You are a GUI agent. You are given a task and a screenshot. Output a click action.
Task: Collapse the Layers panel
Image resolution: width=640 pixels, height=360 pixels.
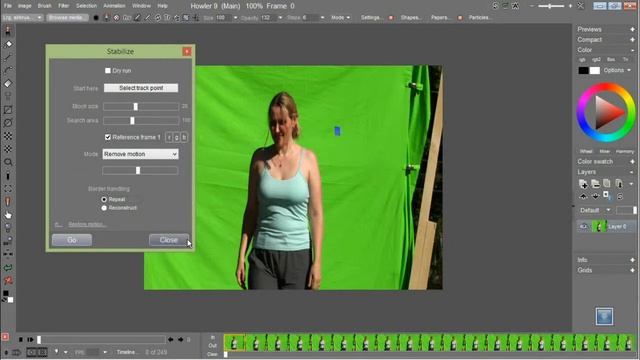click(632, 172)
